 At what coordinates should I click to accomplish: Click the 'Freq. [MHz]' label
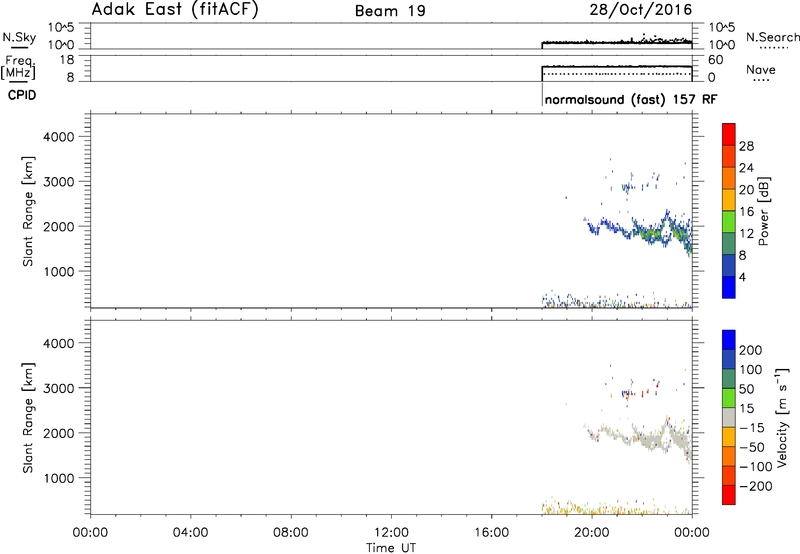19,67
